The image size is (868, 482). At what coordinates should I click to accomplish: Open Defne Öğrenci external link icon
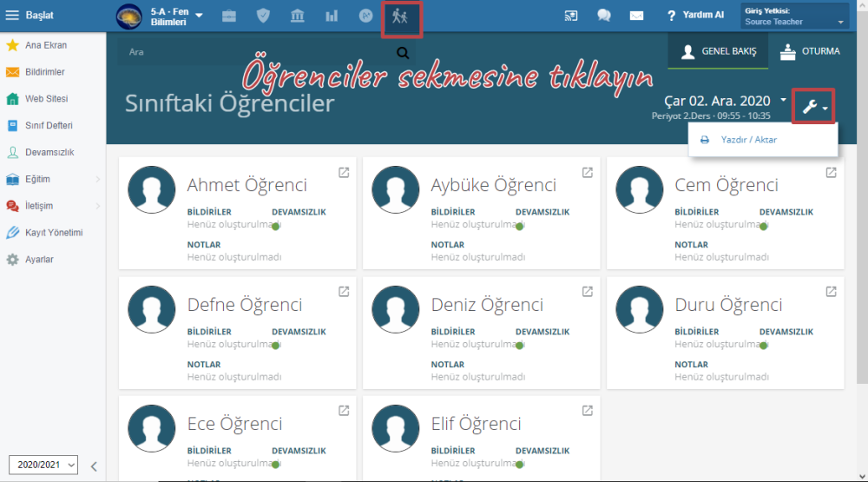point(344,292)
